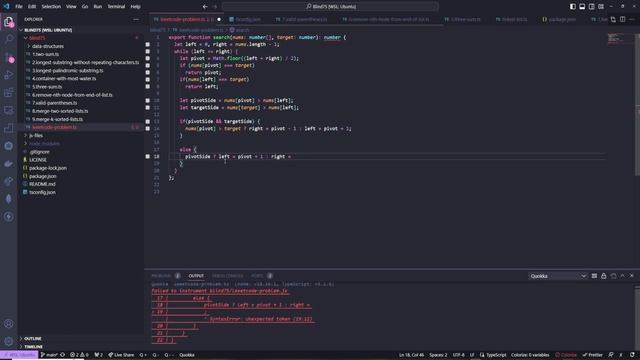Open the Run and Debug view icon

point(9,75)
